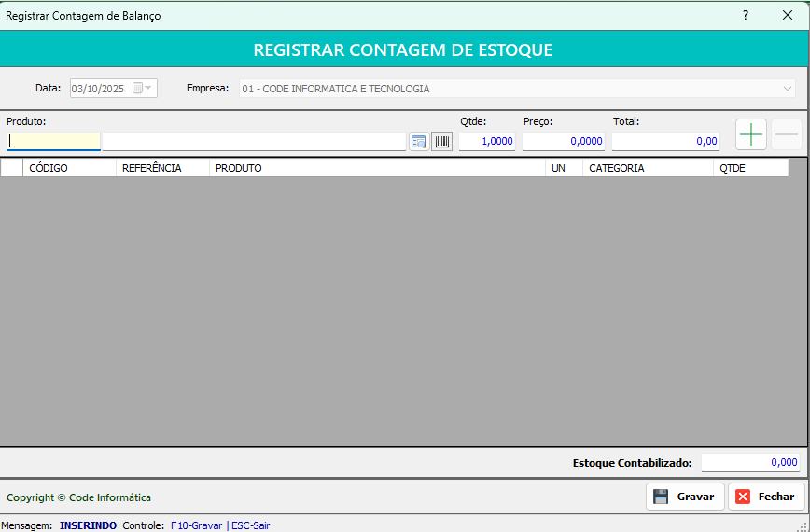This screenshot has width=810, height=532.
Task: Click the question mark help button
Action: click(x=746, y=15)
